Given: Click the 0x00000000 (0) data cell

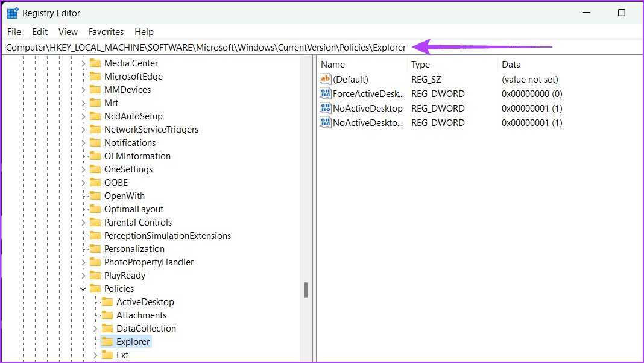Looking at the screenshot, I should tap(532, 94).
